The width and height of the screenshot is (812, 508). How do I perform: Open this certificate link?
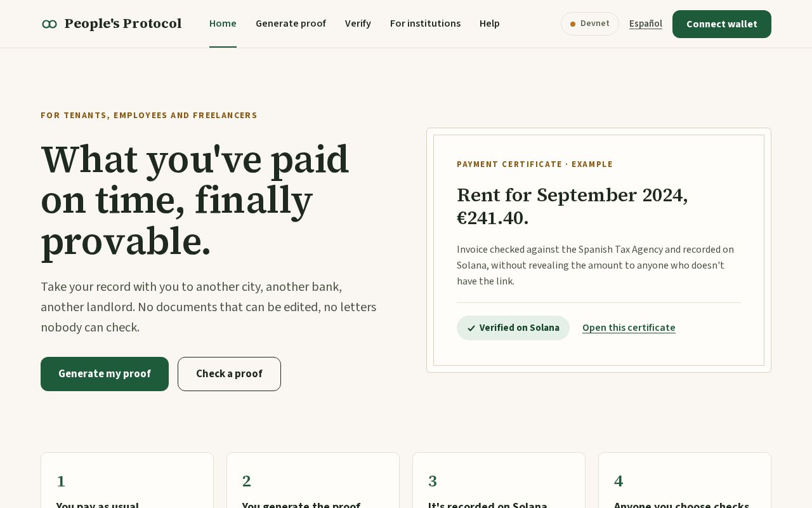(629, 328)
